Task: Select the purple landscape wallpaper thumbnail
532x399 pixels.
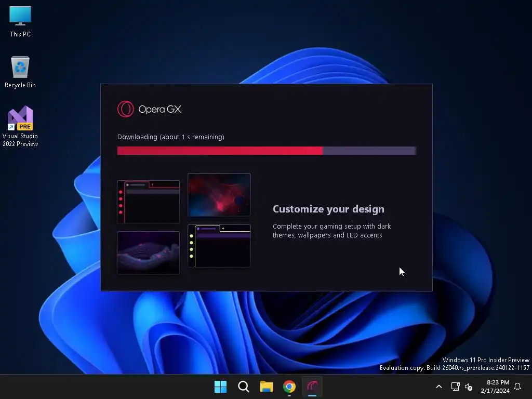Action: pos(148,253)
